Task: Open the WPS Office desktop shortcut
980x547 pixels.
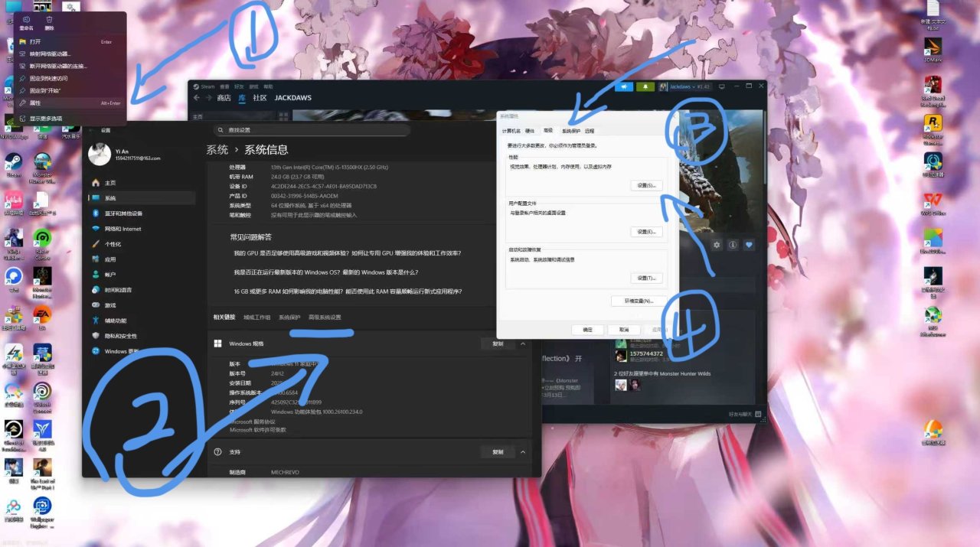Action: [x=933, y=203]
